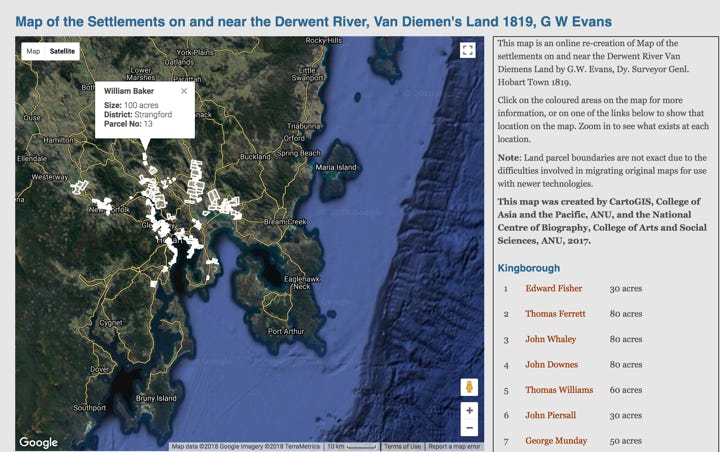Click Report a map error
The width and height of the screenshot is (720, 452).
point(455,446)
